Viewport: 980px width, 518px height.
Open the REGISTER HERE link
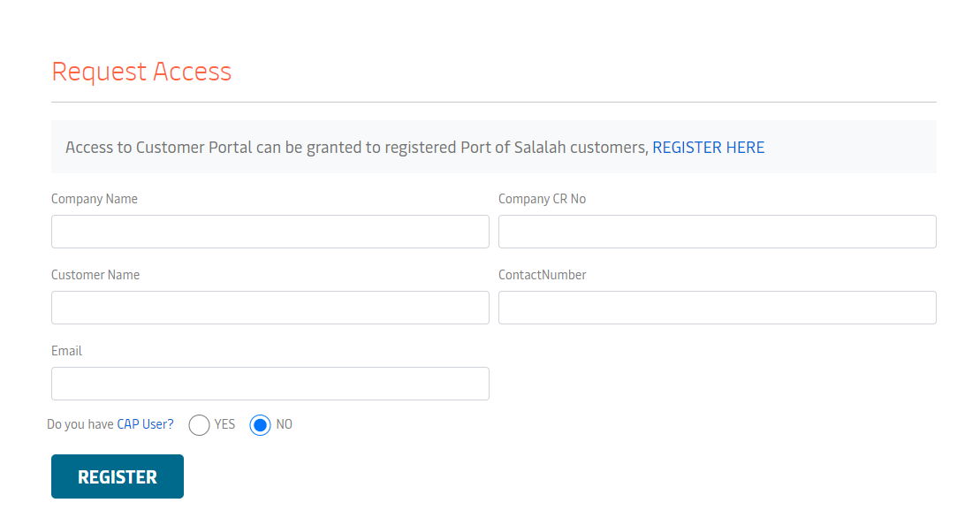[708, 148]
